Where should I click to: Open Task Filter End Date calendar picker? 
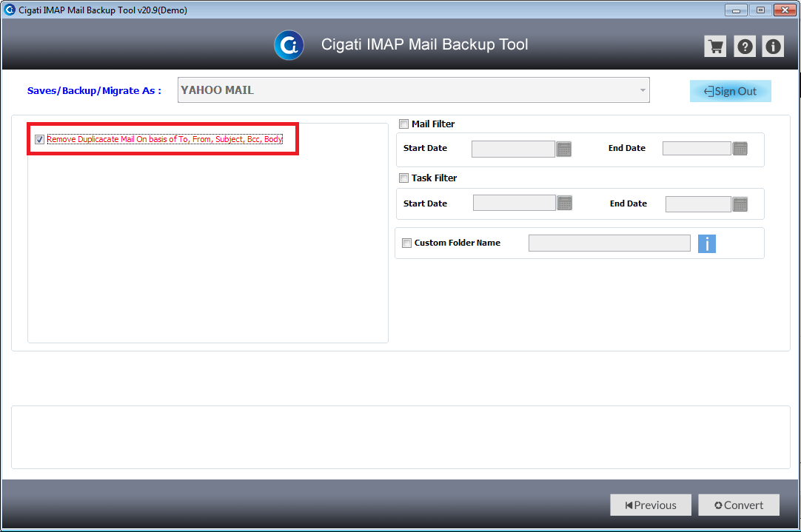(x=740, y=204)
